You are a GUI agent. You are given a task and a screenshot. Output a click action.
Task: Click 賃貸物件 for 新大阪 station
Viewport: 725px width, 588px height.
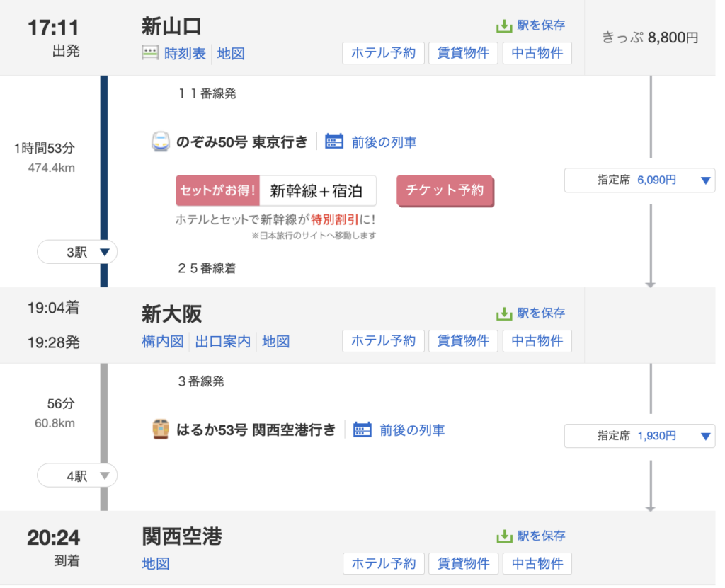click(x=463, y=341)
